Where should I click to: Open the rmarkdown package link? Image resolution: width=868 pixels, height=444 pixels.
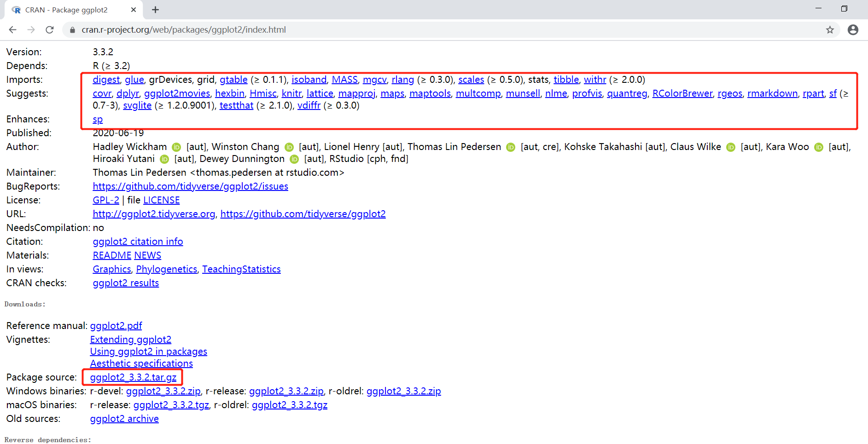[x=773, y=93]
